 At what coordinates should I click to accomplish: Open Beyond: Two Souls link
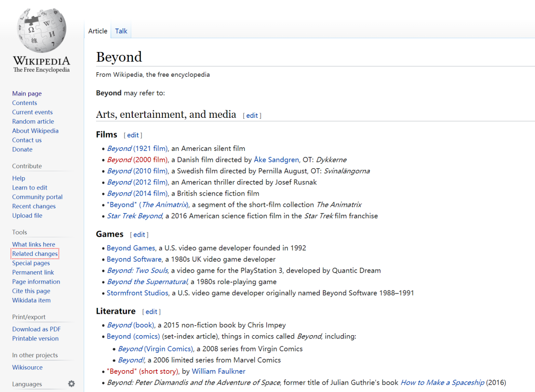[138, 271]
